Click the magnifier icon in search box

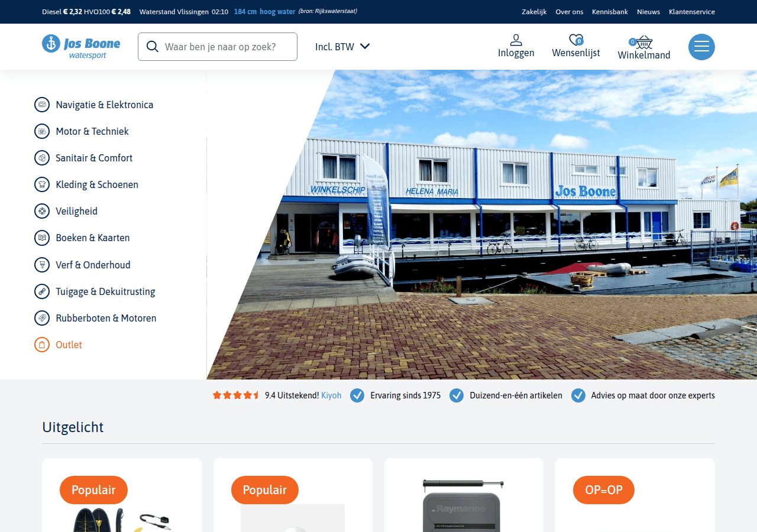[152, 47]
